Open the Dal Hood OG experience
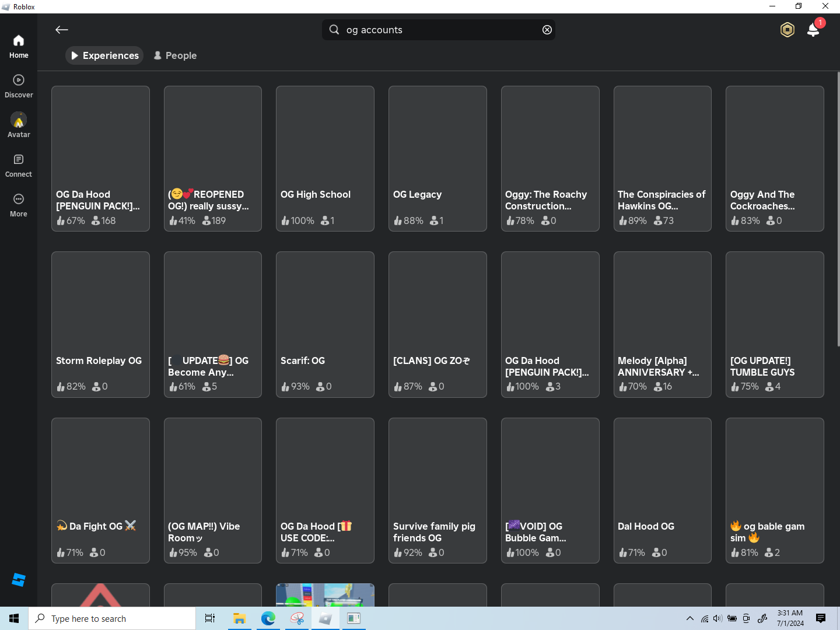 point(663,491)
